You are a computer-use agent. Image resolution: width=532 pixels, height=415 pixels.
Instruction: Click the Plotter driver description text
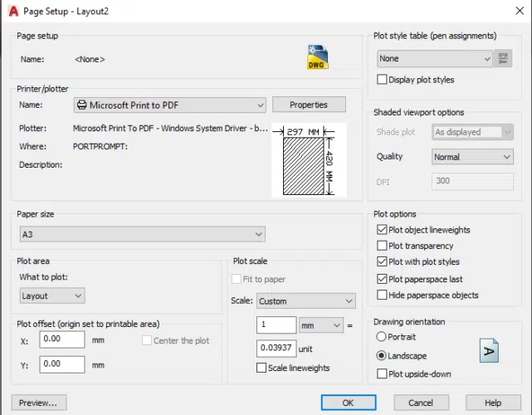click(x=170, y=129)
